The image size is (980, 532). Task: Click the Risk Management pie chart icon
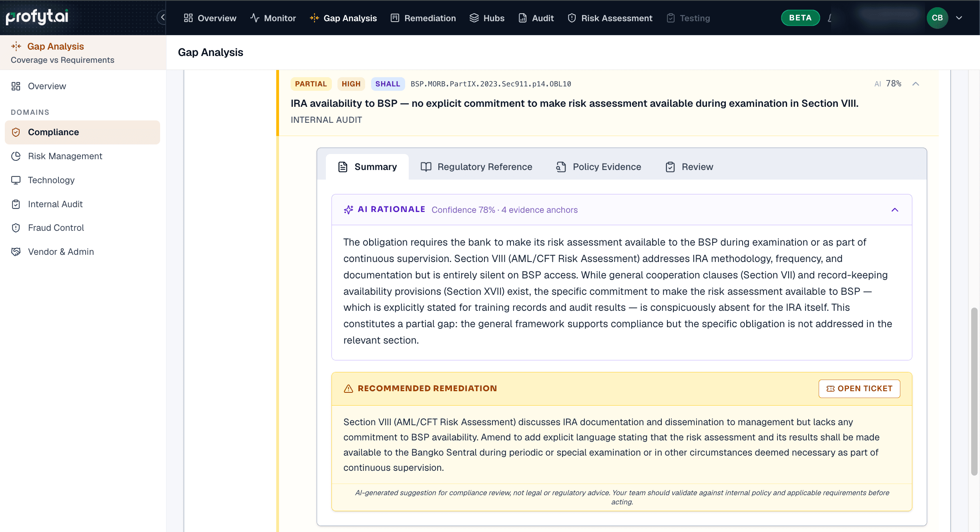click(x=16, y=156)
